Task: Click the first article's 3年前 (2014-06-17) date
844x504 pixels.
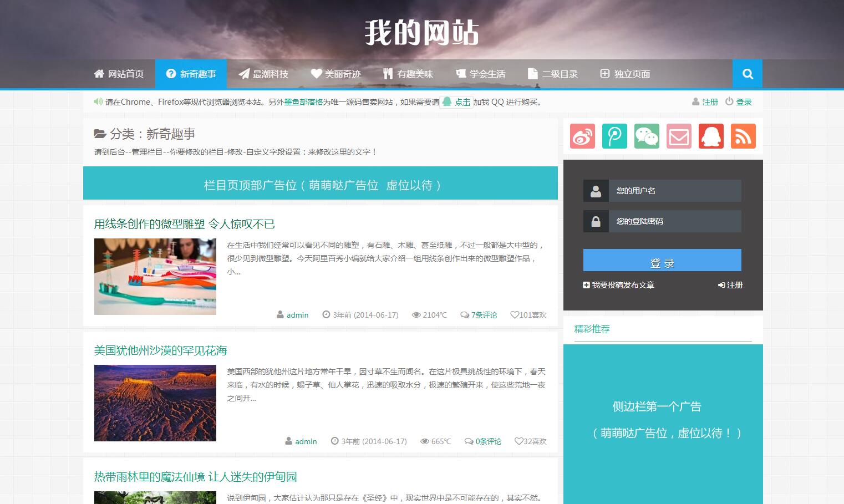Action: pyautogui.click(x=360, y=315)
